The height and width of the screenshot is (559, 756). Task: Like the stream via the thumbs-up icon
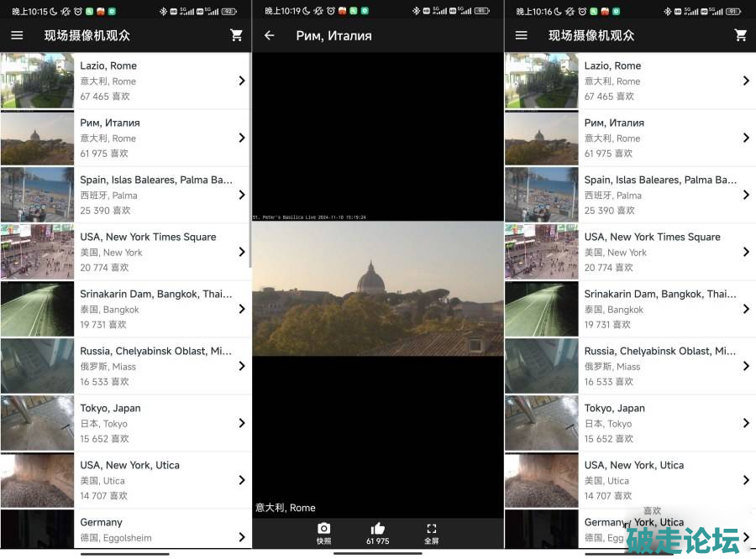pyautogui.click(x=377, y=532)
